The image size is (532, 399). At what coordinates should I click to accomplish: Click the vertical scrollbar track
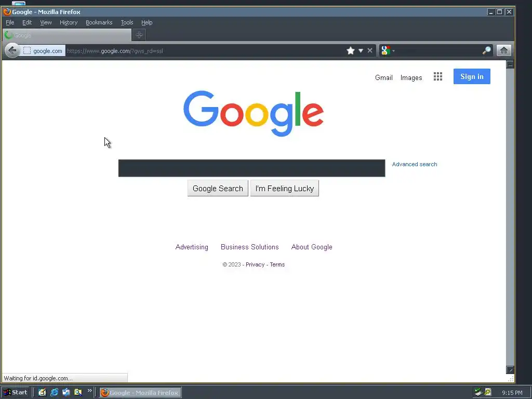pyautogui.click(x=510, y=217)
